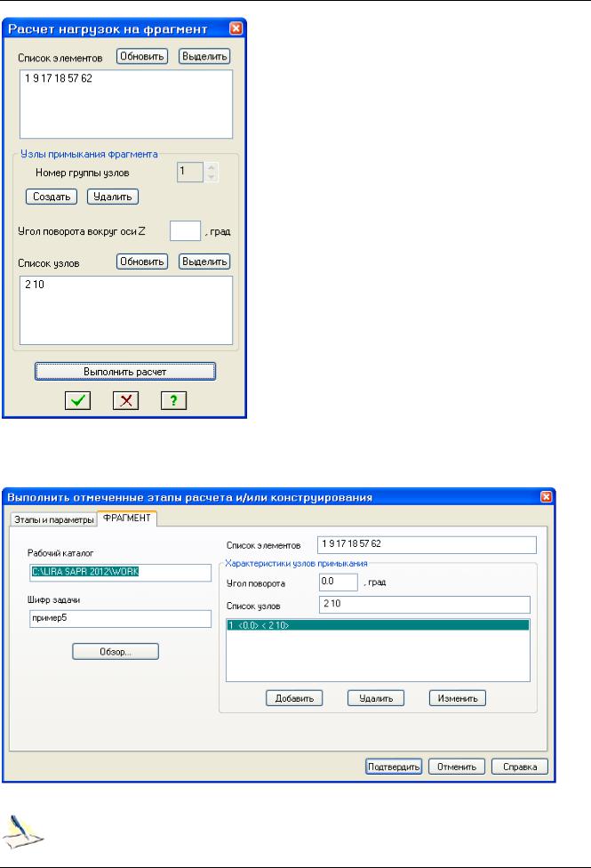
Task: Click Создать node group button
Action: (52, 197)
